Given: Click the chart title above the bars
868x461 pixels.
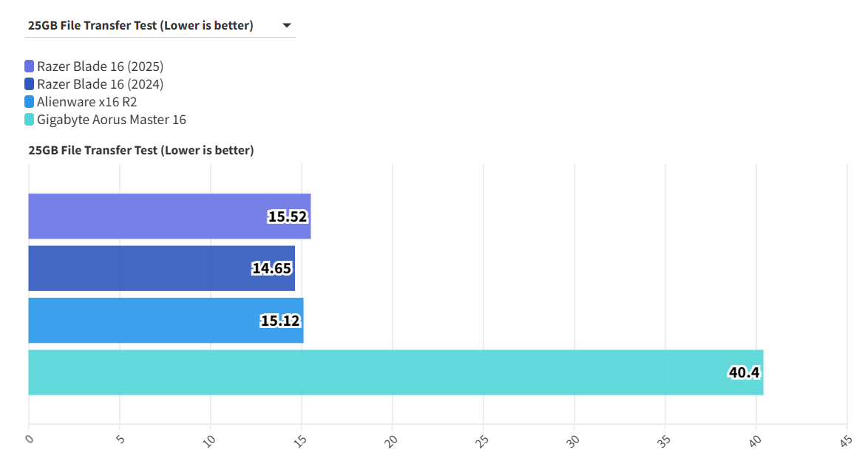Looking at the screenshot, I should [141, 151].
